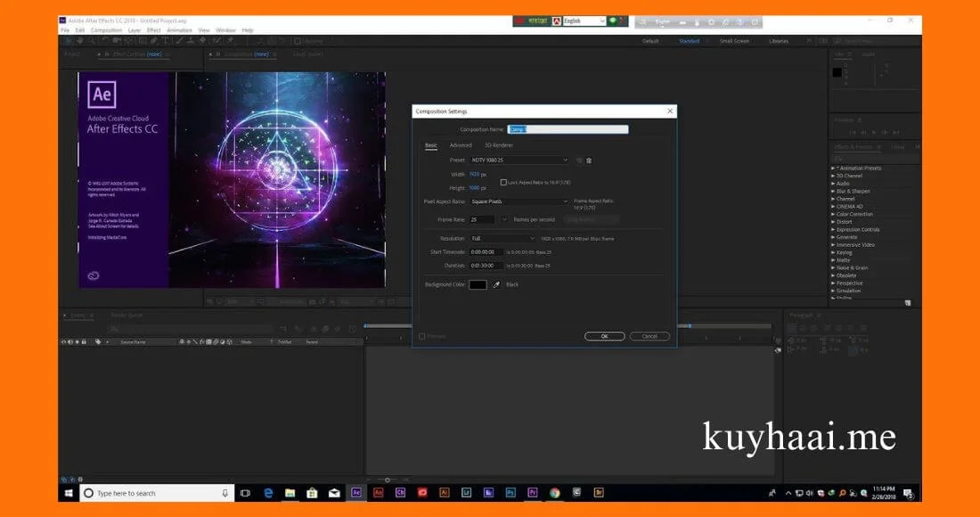
Task: Open the Mail app on taskbar
Action: pyautogui.click(x=334, y=493)
